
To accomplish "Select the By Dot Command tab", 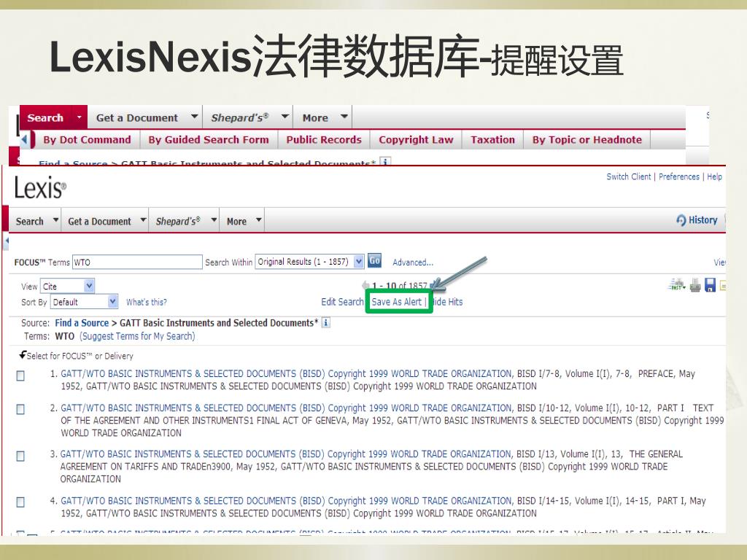I will coord(87,139).
